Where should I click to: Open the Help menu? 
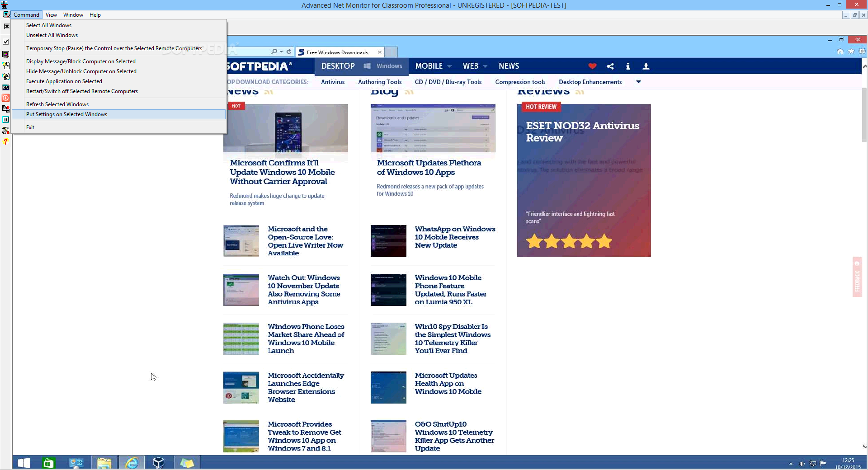click(95, 15)
